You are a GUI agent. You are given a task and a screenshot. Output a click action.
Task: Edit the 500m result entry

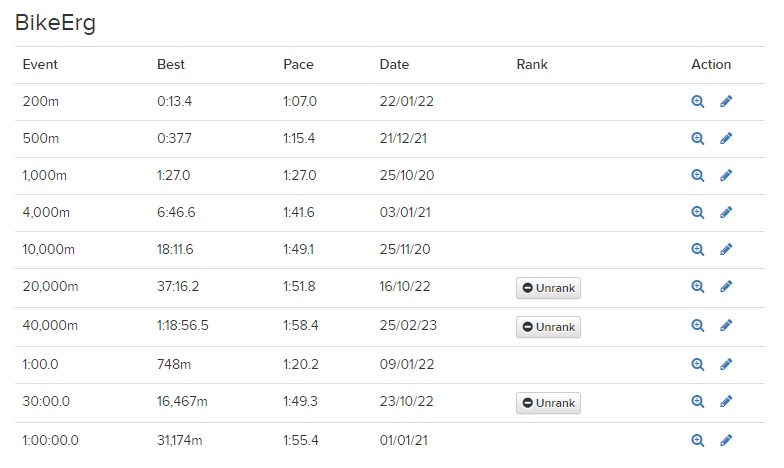(x=726, y=138)
